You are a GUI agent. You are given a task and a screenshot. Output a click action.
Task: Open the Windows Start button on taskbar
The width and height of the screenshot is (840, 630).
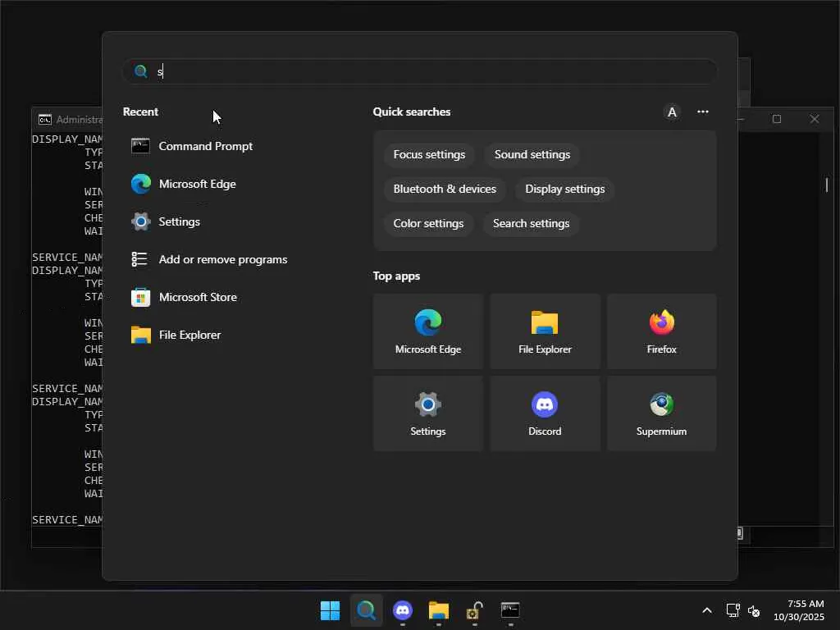pos(330,610)
